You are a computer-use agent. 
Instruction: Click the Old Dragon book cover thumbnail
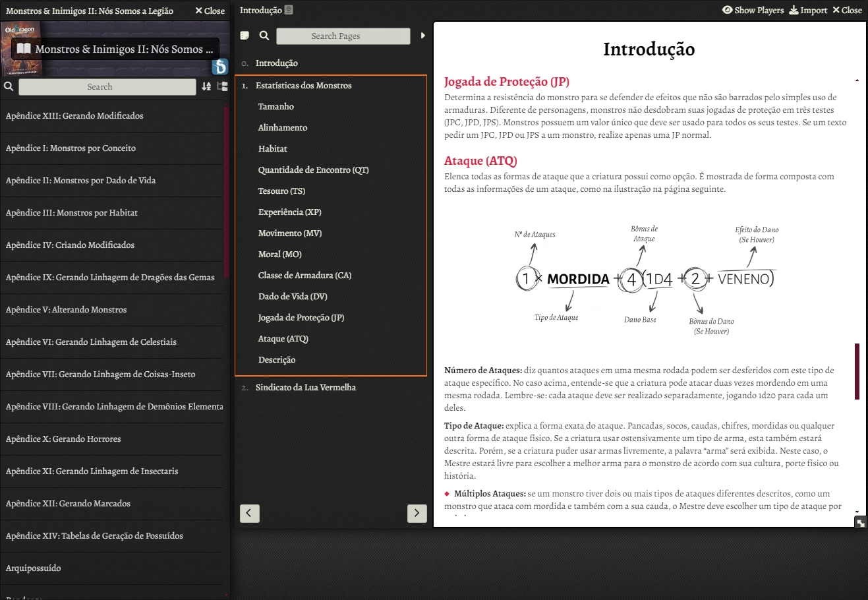22,49
